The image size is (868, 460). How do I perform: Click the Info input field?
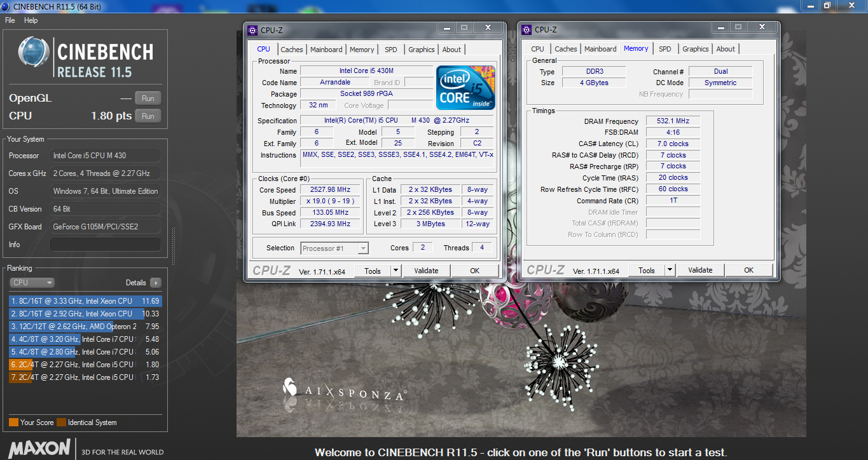tap(106, 245)
